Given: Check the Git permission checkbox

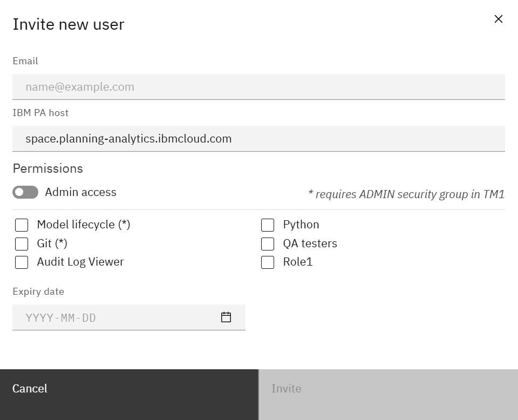Looking at the screenshot, I should [x=22, y=243].
